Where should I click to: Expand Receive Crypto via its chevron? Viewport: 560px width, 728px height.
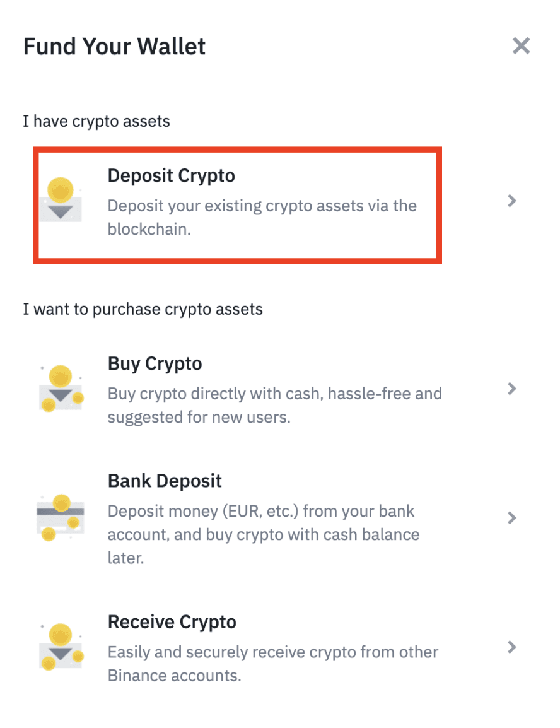(512, 647)
